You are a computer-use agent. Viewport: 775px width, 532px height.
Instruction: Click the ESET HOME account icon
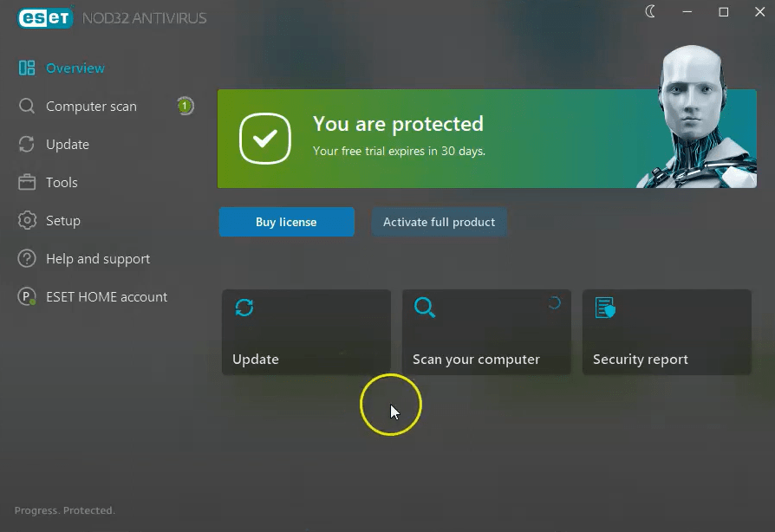(x=27, y=296)
